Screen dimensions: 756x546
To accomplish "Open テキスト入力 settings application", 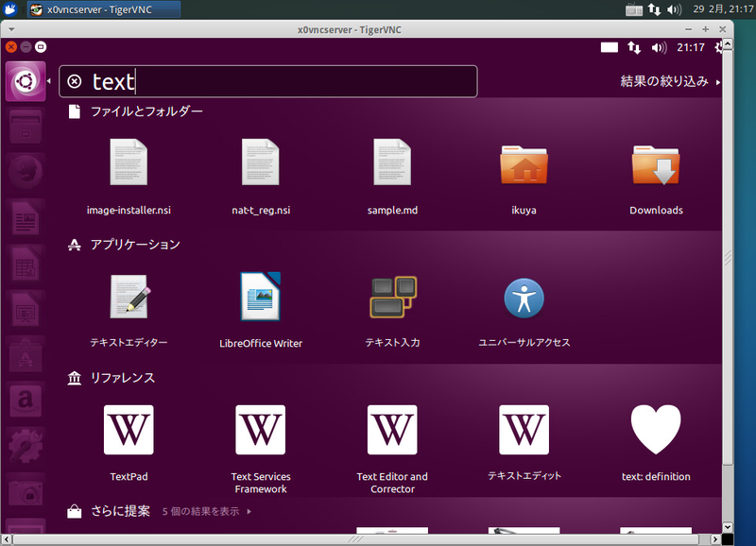I will [392, 311].
